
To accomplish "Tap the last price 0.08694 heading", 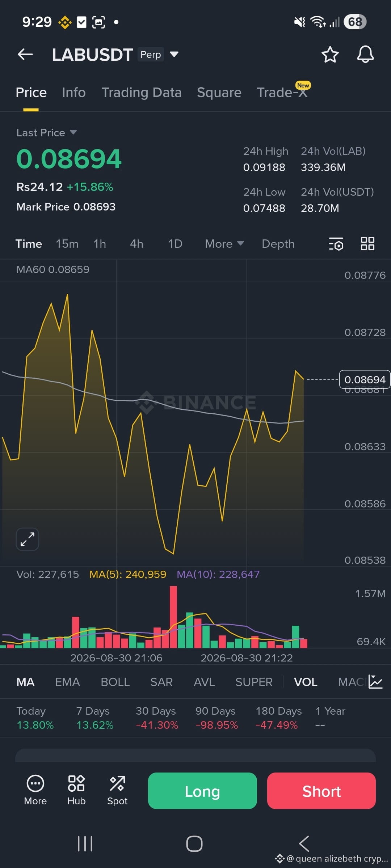I will [x=69, y=159].
